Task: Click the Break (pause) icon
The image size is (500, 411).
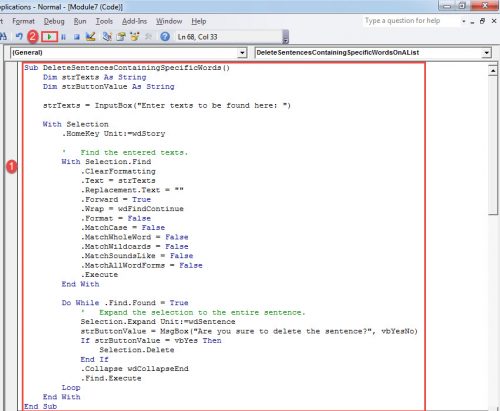Action: pyautogui.click(x=63, y=37)
